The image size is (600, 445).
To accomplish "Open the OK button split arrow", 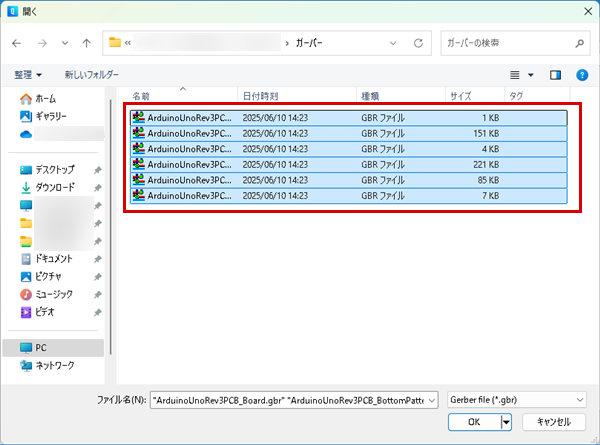I will click(x=506, y=422).
